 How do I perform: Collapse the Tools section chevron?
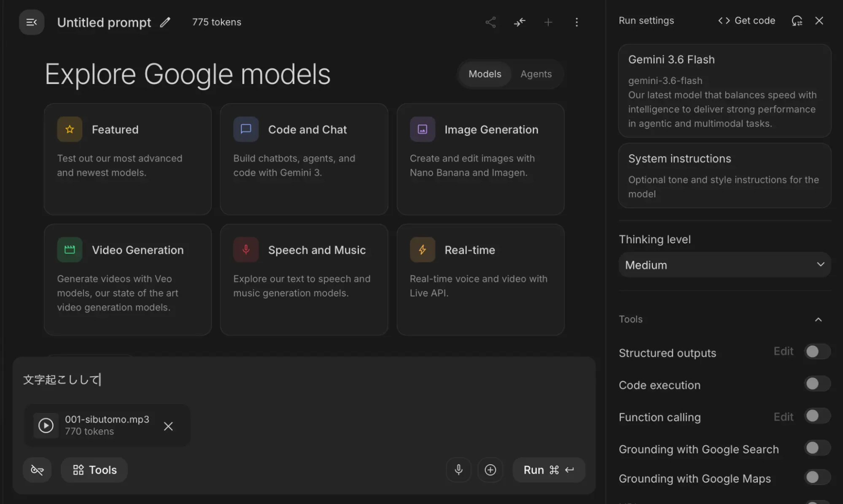click(x=818, y=319)
